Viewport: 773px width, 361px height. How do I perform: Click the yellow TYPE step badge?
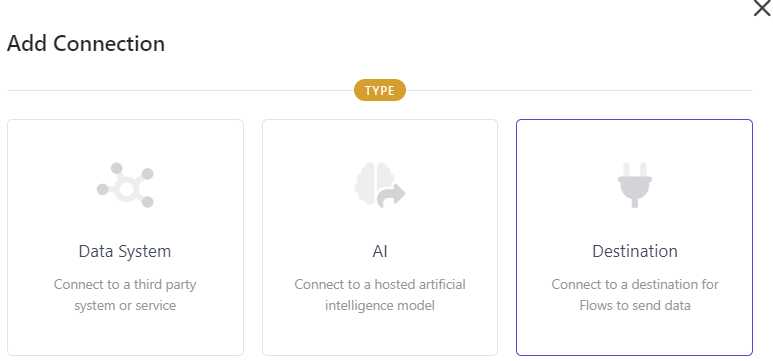380,90
